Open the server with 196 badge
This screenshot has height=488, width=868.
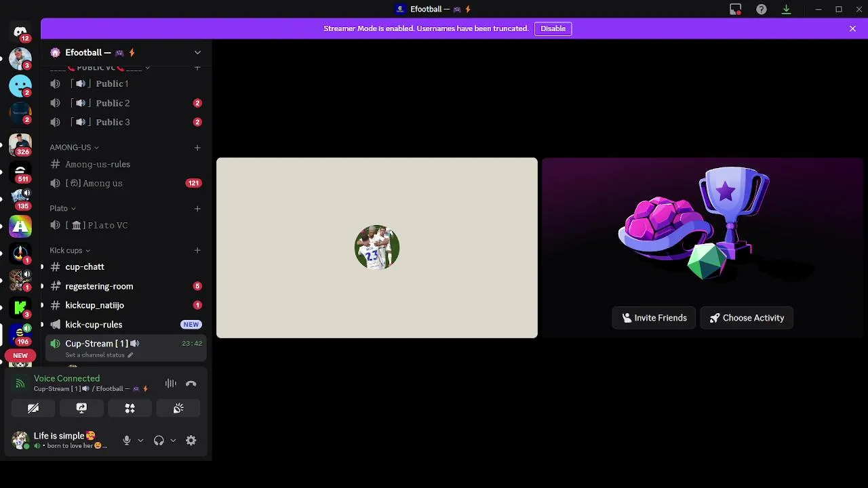[x=20, y=335]
